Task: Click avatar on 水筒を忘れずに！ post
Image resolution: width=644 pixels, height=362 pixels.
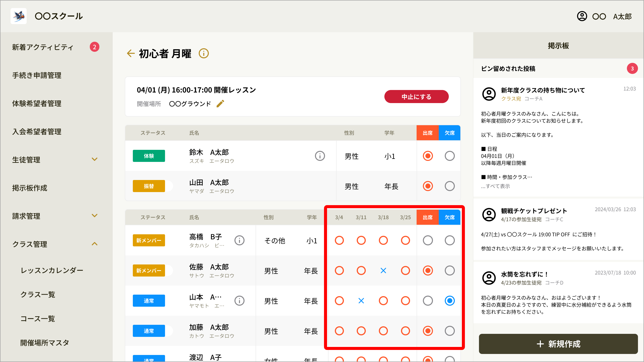Action: 489,278
